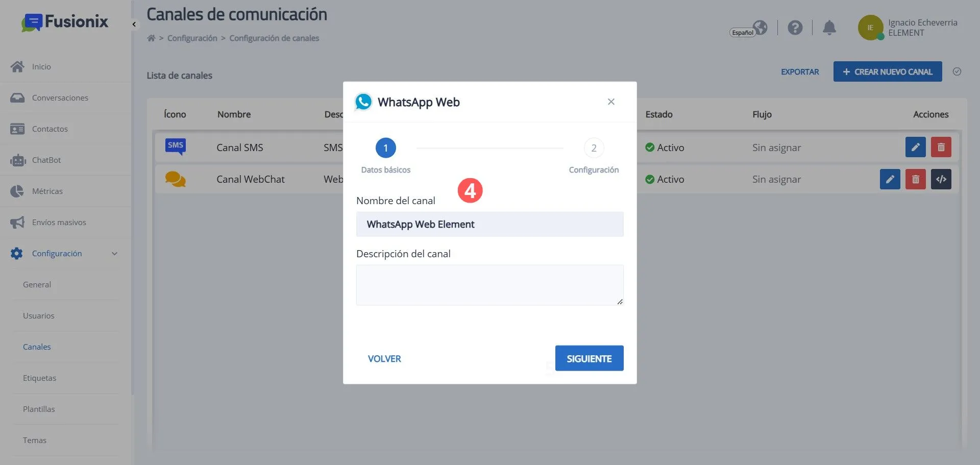Open the help question mark icon
Screen dimensions: 980x465
point(795,28)
